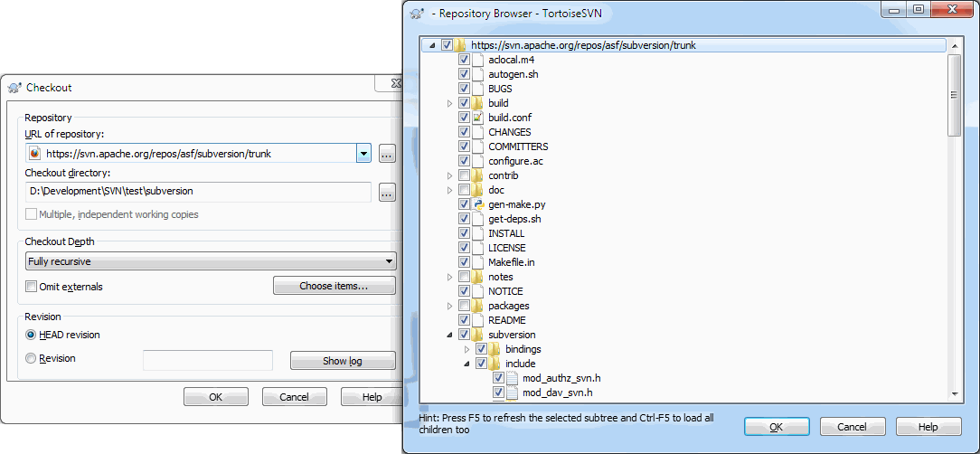Image resolution: width=980 pixels, height=454 pixels.
Task: Click the browser icon in URL field
Action: coord(35,153)
